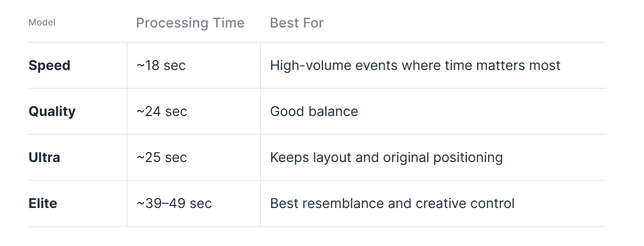The height and width of the screenshot is (246, 644).
Task: Click the High-volume events description text
Action: pos(415,65)
